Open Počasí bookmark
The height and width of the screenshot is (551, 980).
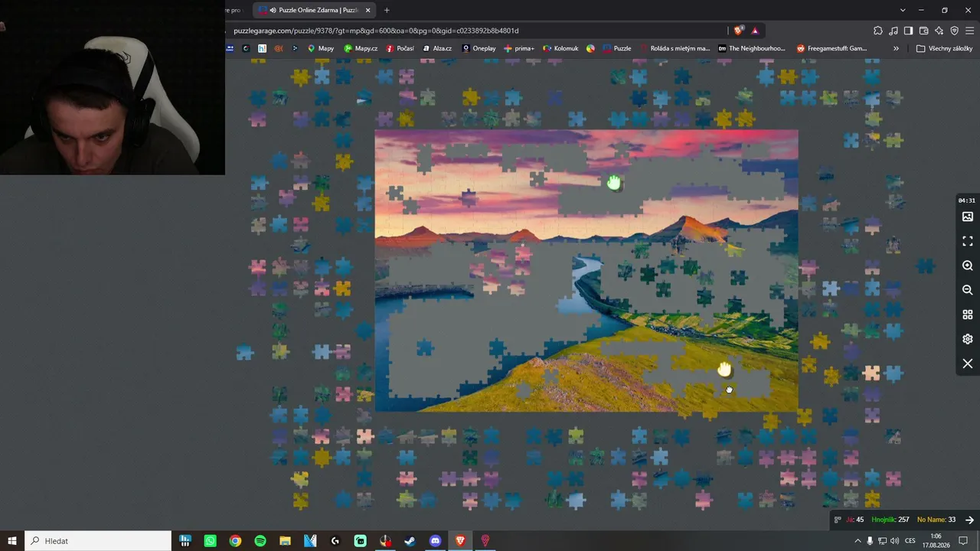tap(400, 48)
